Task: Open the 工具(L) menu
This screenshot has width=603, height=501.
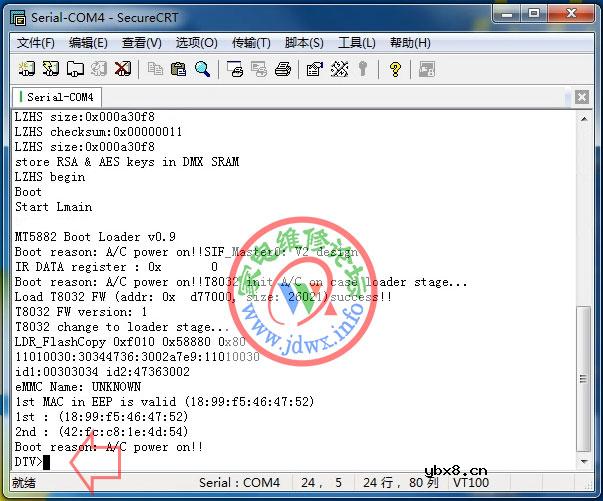Action: [357, 43]
